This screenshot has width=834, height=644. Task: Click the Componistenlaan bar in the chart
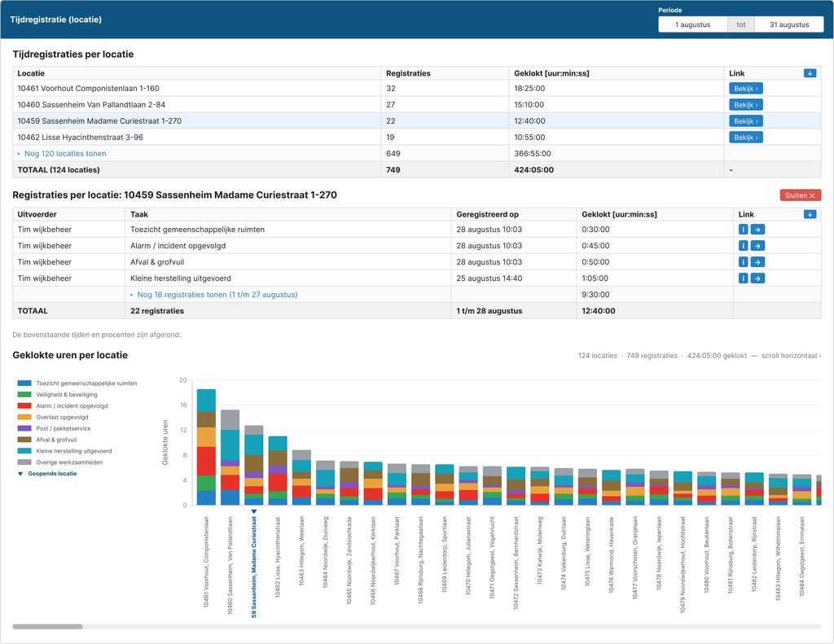click(x=206, y=447)
